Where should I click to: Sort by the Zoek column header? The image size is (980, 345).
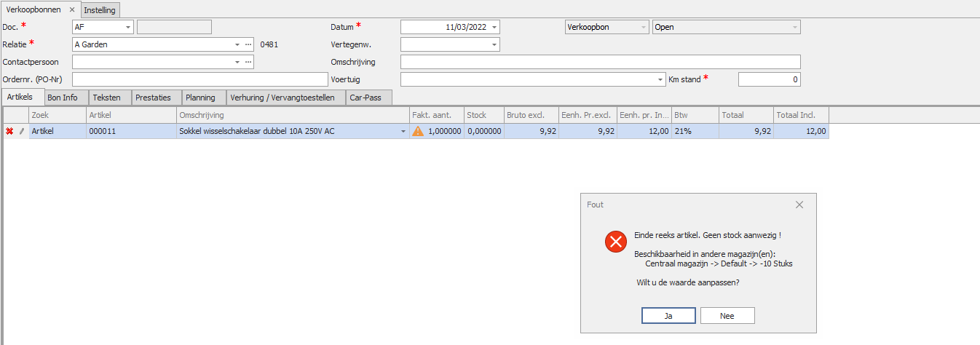(x=58, y=115)
